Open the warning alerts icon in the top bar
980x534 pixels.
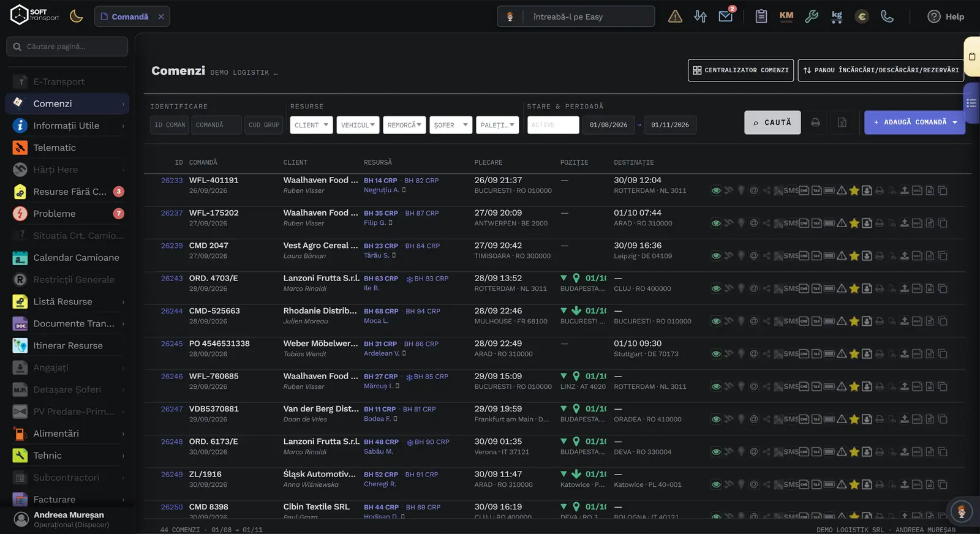(x=675, y=17)
